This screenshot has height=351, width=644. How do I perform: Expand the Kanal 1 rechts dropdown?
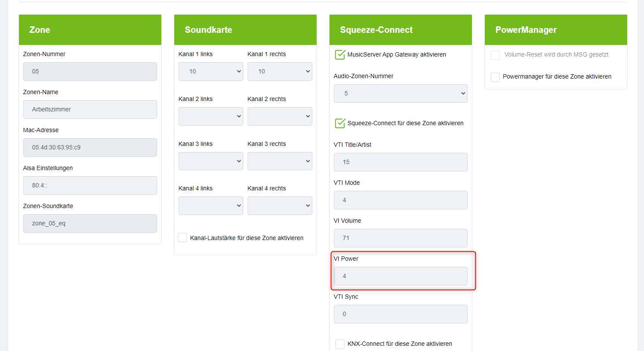(x=280, y=72)
